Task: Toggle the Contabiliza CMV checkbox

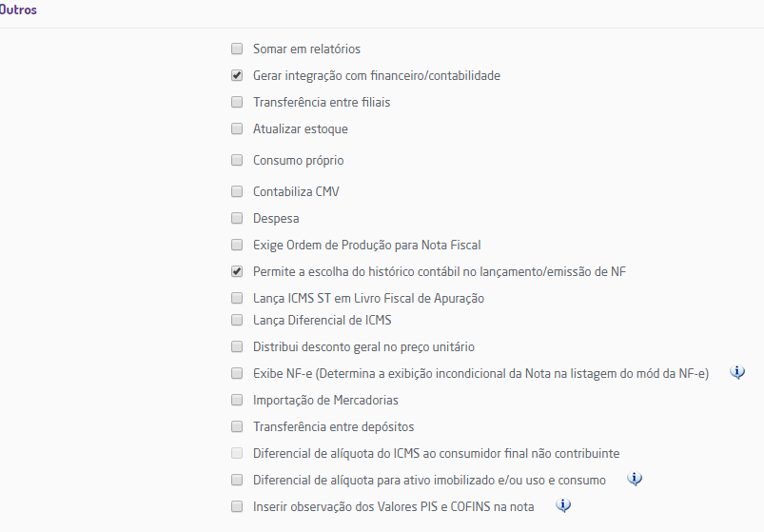Action: 237,191
